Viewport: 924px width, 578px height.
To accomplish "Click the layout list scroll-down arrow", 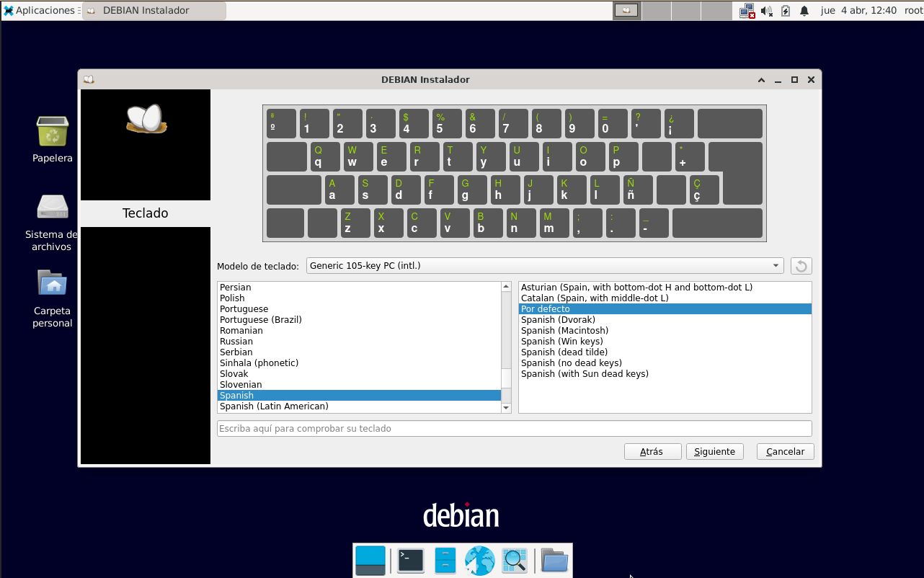I will [x=506, y=408].
